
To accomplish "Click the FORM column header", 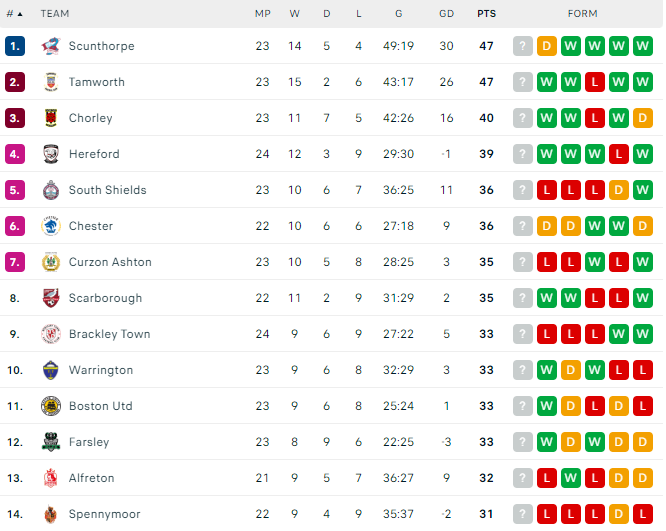I will (582, 14).
